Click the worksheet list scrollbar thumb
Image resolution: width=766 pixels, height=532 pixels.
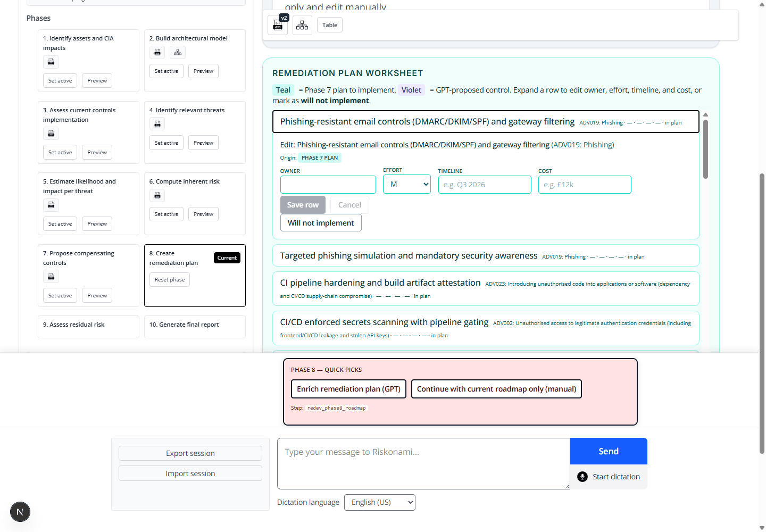click(705, 149)
